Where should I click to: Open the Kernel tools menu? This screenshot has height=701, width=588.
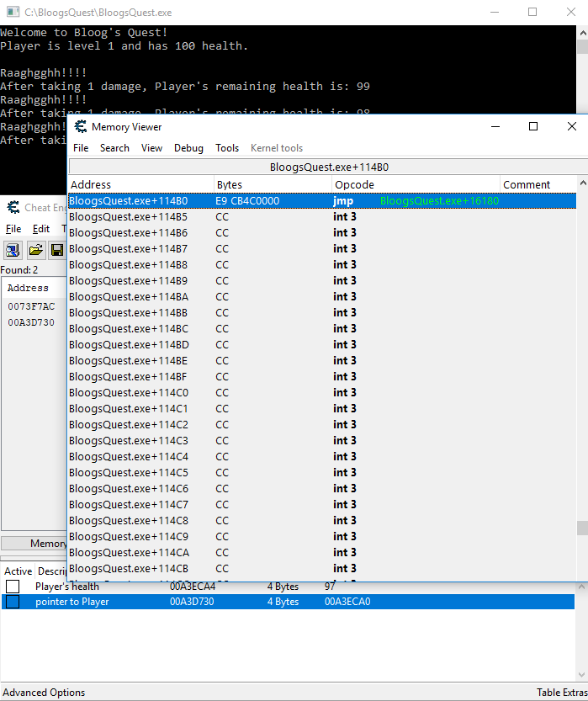point(277,148)
